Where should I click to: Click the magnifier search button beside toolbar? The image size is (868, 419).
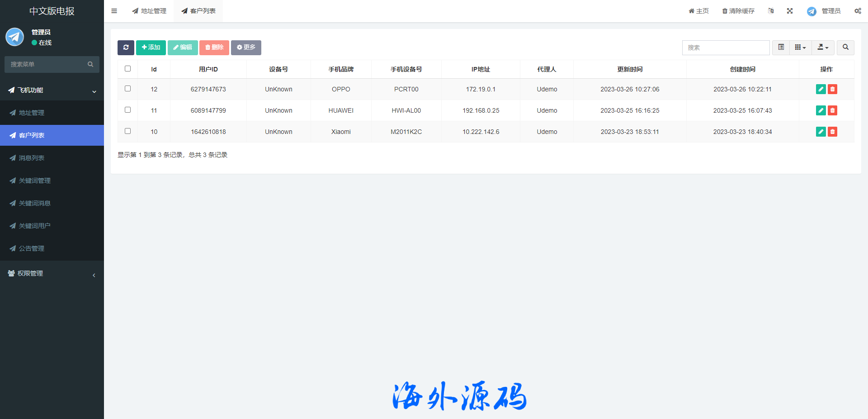845,48
